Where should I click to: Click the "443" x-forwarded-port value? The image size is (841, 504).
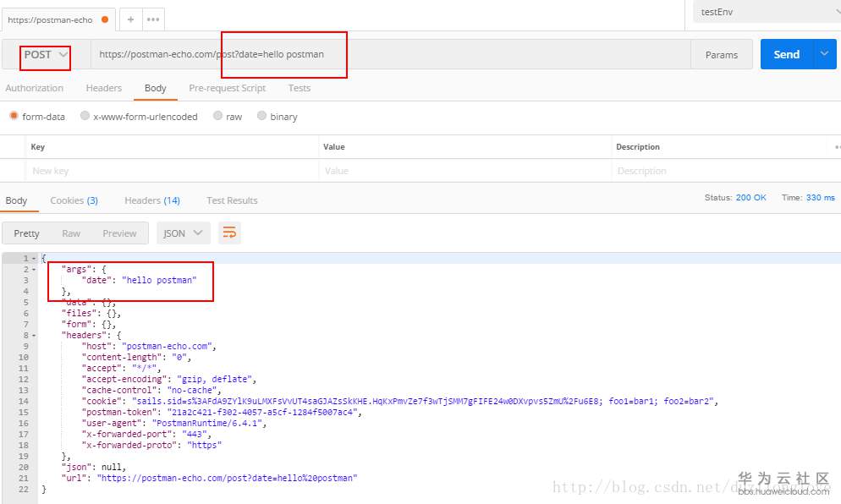[x=194, y=435]
